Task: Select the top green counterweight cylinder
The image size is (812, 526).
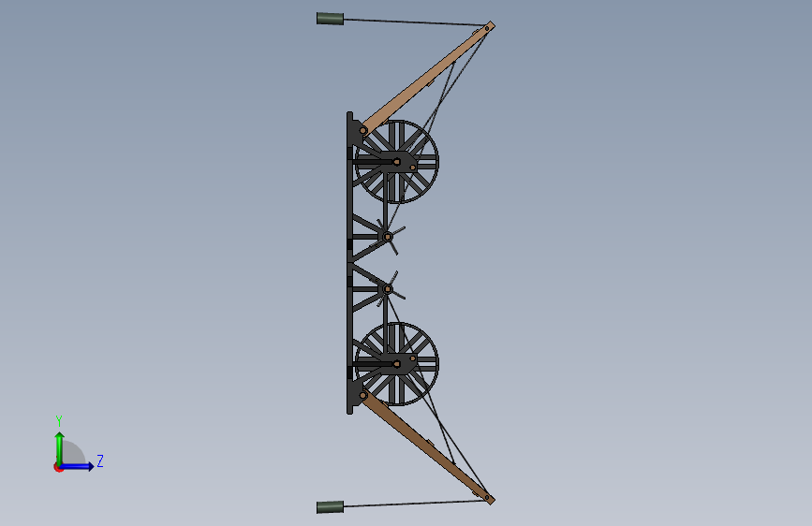Action: click(x=330, y=19)
